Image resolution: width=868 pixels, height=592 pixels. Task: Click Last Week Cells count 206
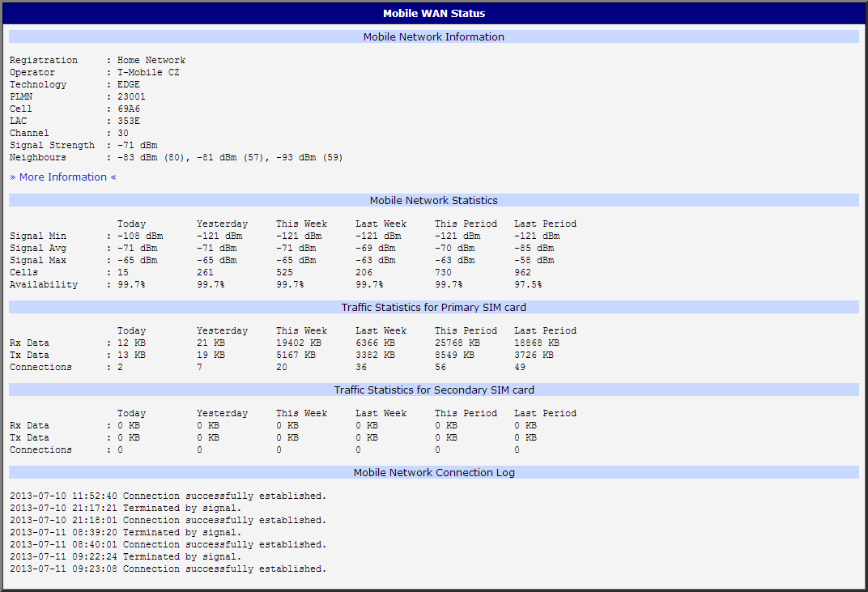coord(364,273)
